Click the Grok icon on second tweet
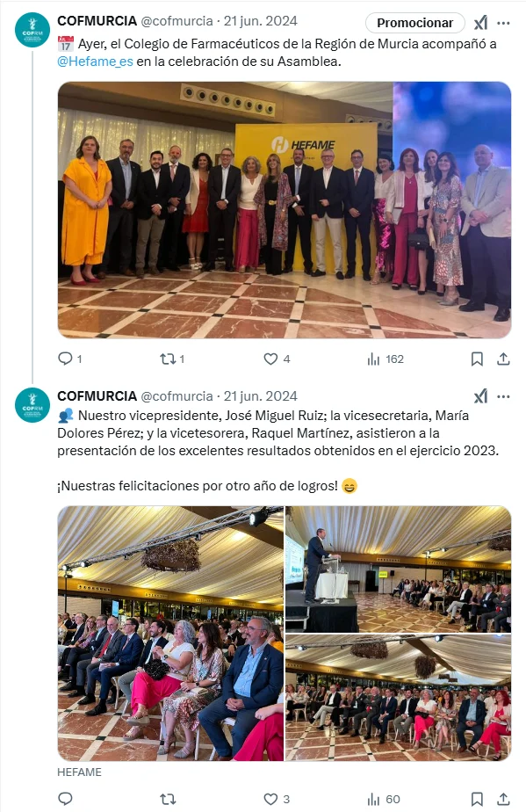 pyautogui.click(x=480, y=396)
